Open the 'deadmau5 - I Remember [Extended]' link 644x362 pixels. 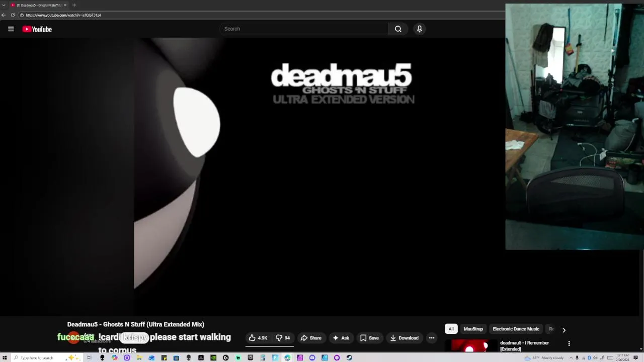click(524, 346)
